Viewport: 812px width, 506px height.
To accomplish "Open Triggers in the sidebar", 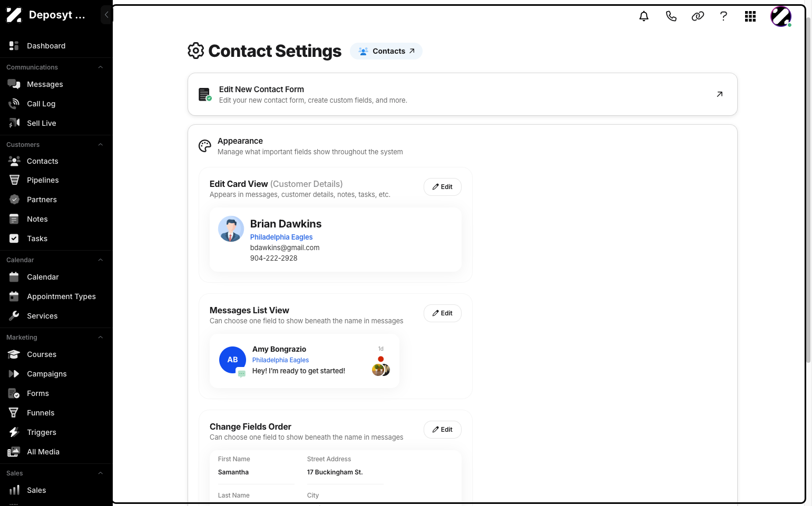I will [x=56, y=432].
